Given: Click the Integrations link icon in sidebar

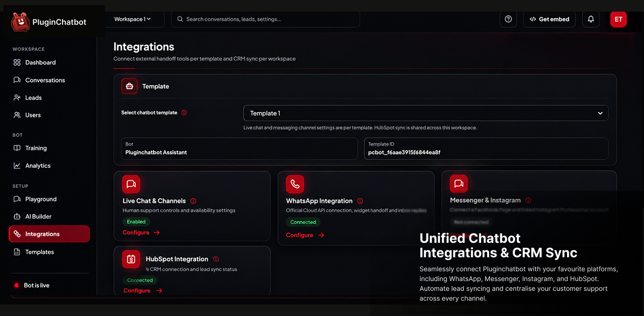Looking at the screenshot, I should pyautogui.click(x=17, y=234).
